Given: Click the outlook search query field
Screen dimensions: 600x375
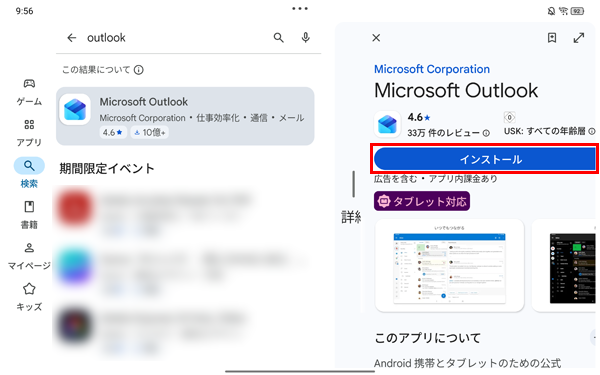Looking at the screenshot, I should click(106, 38).
